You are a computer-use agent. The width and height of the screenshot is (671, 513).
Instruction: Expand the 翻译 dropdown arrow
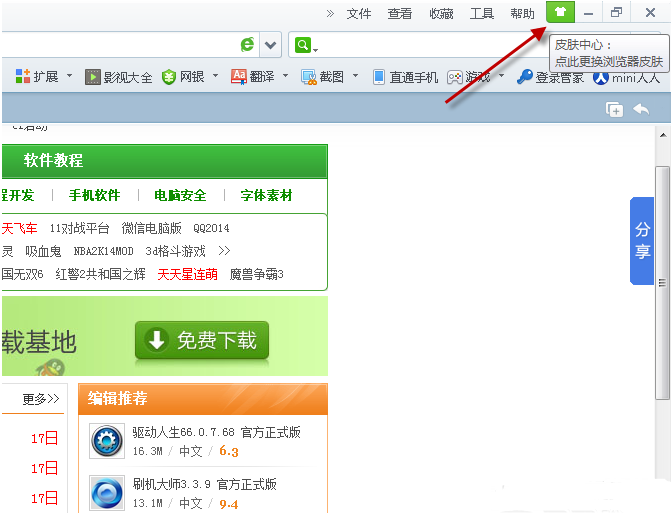click(x=285, y=76)
